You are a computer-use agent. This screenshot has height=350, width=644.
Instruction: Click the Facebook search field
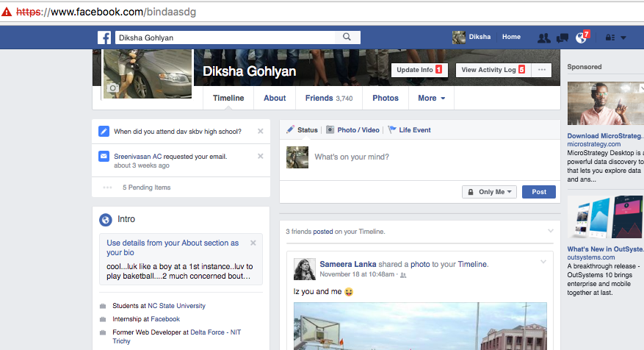point(226,37)
